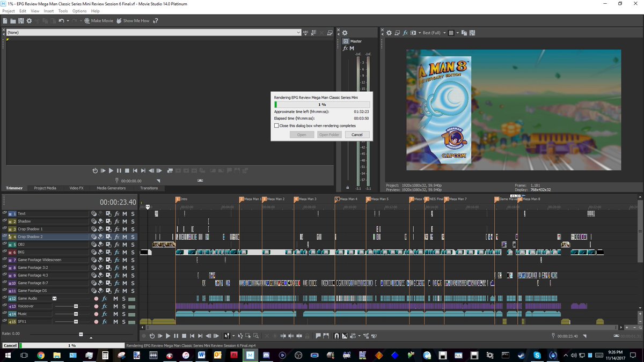644x362 pixels.
Task: Click the Save project disk icon
Action: pyautogui.click(x=21, y=20)
